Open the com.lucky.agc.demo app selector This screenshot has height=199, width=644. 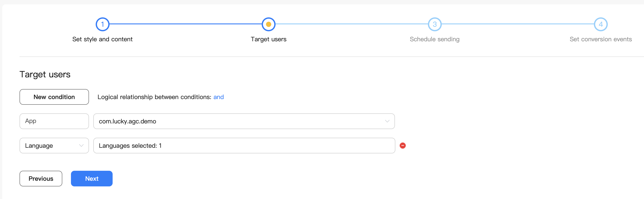point(244,121)
